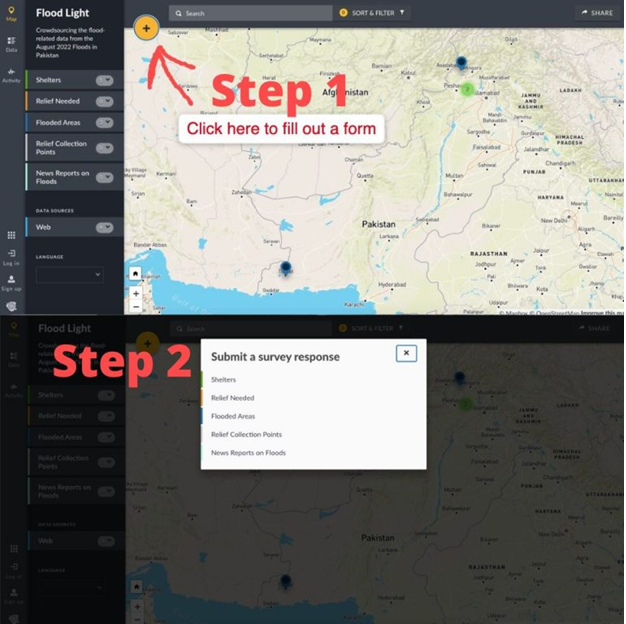Open the Language dropdown in Step 1 sidebar
The image size is (626, 624).
(x=69, y=274)
